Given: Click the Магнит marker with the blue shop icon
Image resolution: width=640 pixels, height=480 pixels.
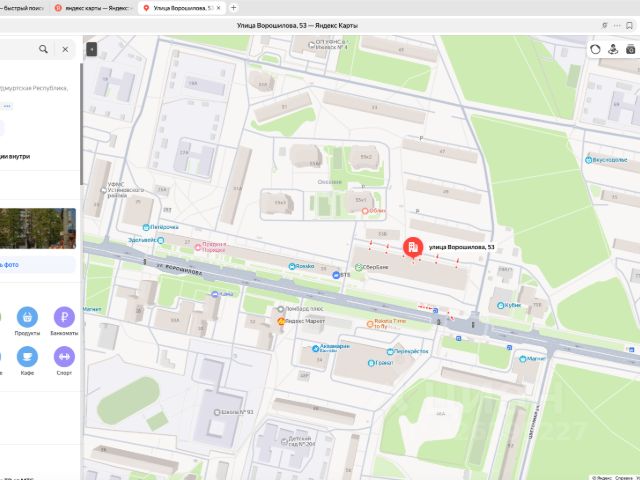Looking at the screenshot, I should [522, 359].
